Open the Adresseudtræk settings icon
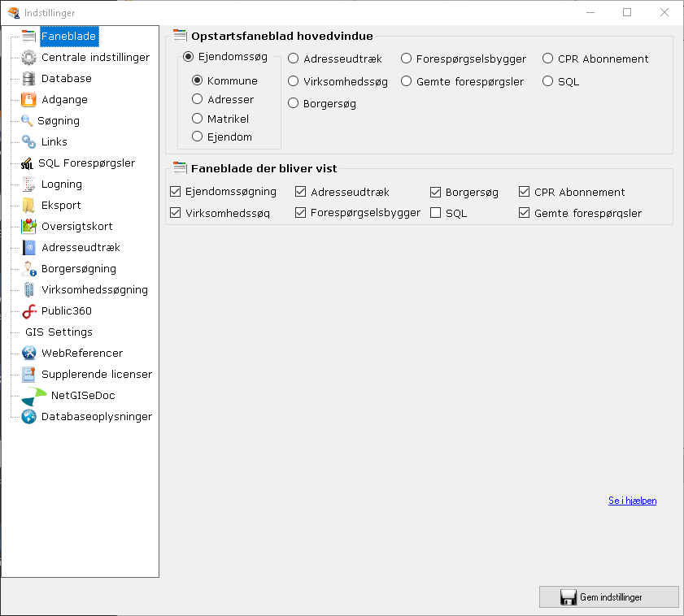Screen dimensions: 684x616 tap(27, 247)
